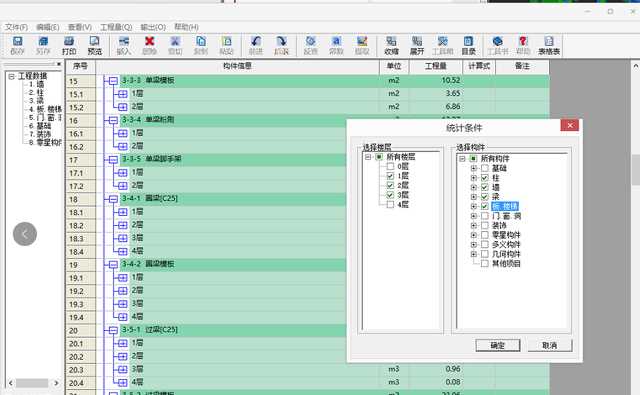
Task: Open the 目录 catalog toolbar icon
Action: coord(469,45)
